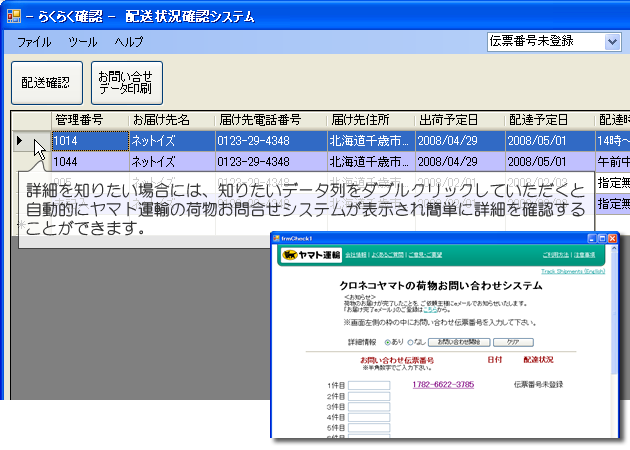
Task: Select the あり radio button for detail info
Action: [388, 342]
